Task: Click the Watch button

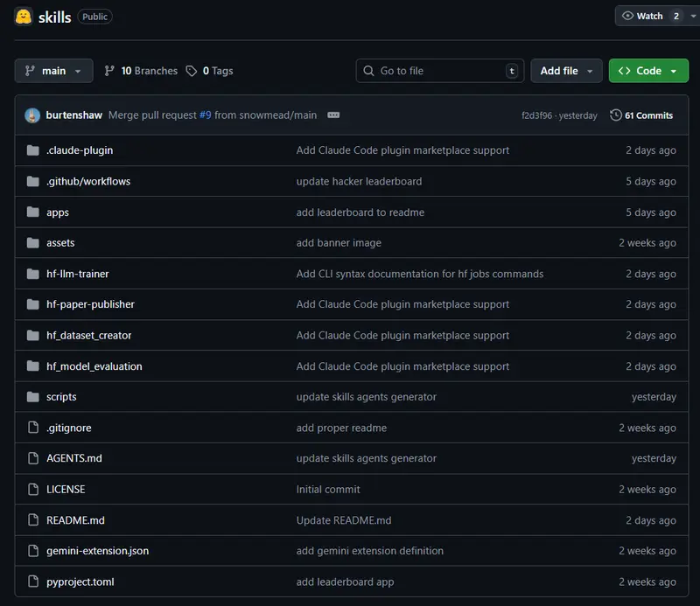Action: (x=650, y=16)
